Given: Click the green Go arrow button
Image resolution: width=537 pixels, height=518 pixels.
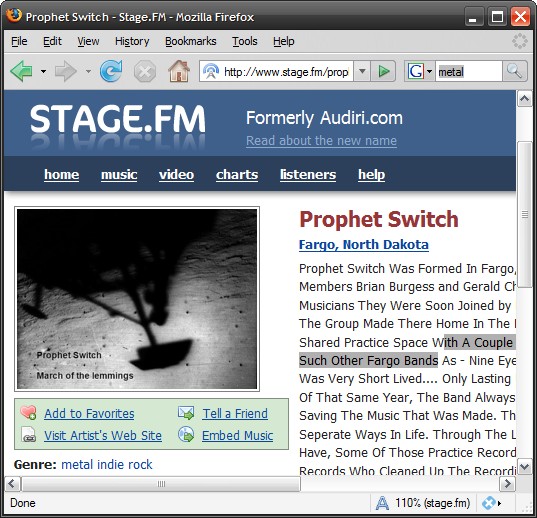Looking at the screenshot, I should click(384, 71).
